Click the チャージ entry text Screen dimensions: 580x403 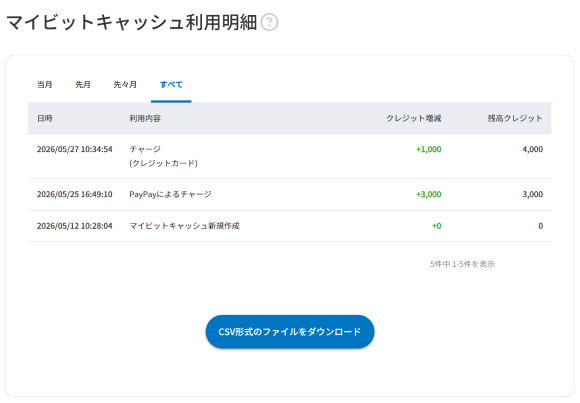(x=145, y=149)
